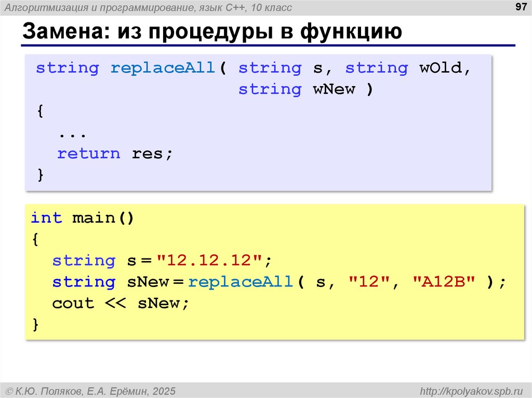Click the header 'Алгоритмизация и программирование' text
Viewport: 532px width, 398px height.
click(x=100, y=7)
